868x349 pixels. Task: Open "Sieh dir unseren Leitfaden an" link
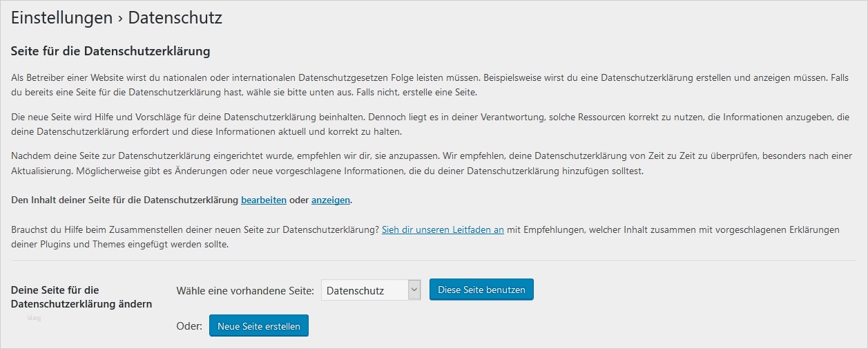coord(443,229)
